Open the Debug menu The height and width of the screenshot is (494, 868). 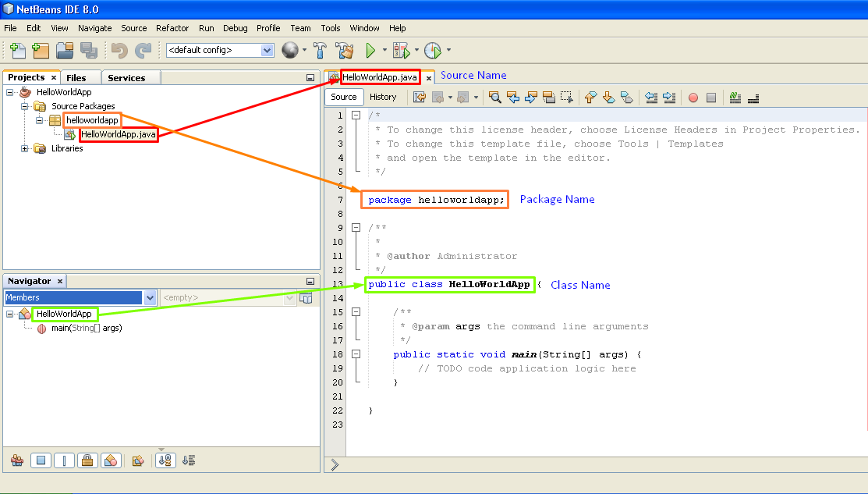point(236,28)
